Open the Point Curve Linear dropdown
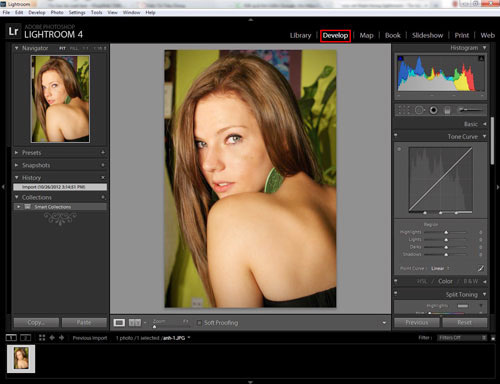 440,268
